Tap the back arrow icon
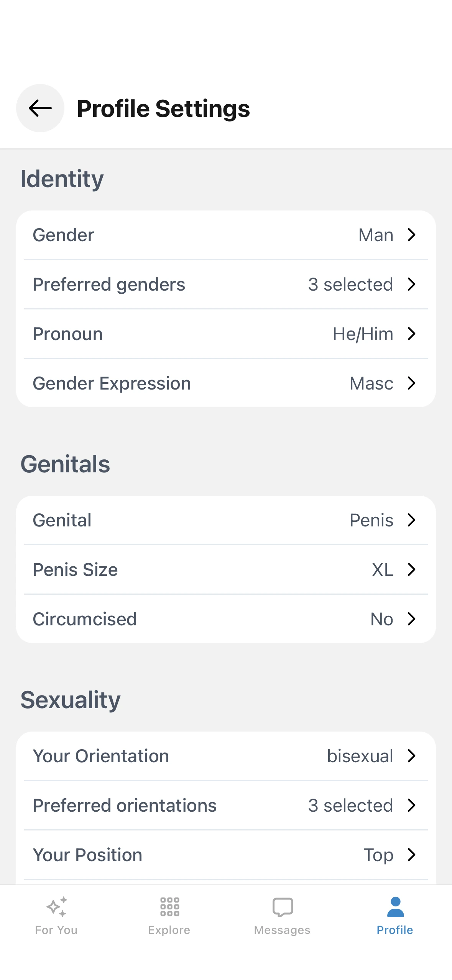 click(40, 108)
